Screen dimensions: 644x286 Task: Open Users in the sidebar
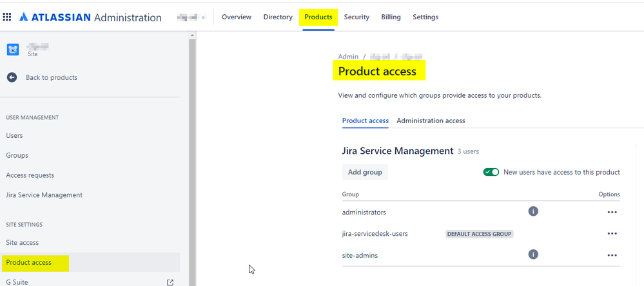[14, 135]
